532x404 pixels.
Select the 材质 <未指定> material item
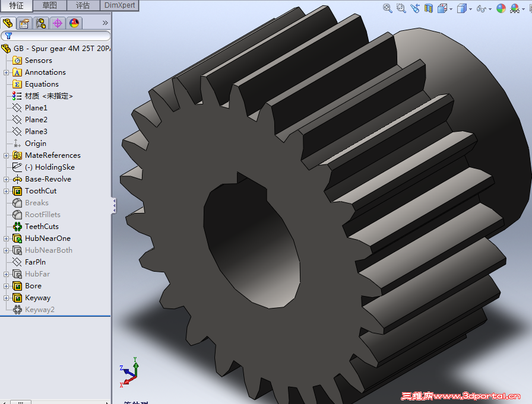coord(42,96)
